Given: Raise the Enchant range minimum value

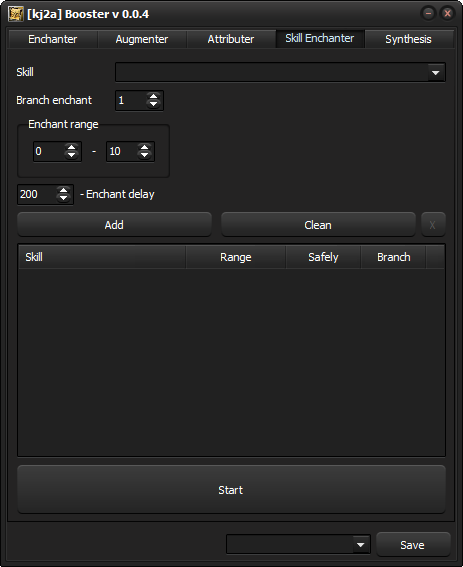Looking at the screenshot, I should [72, 148].
